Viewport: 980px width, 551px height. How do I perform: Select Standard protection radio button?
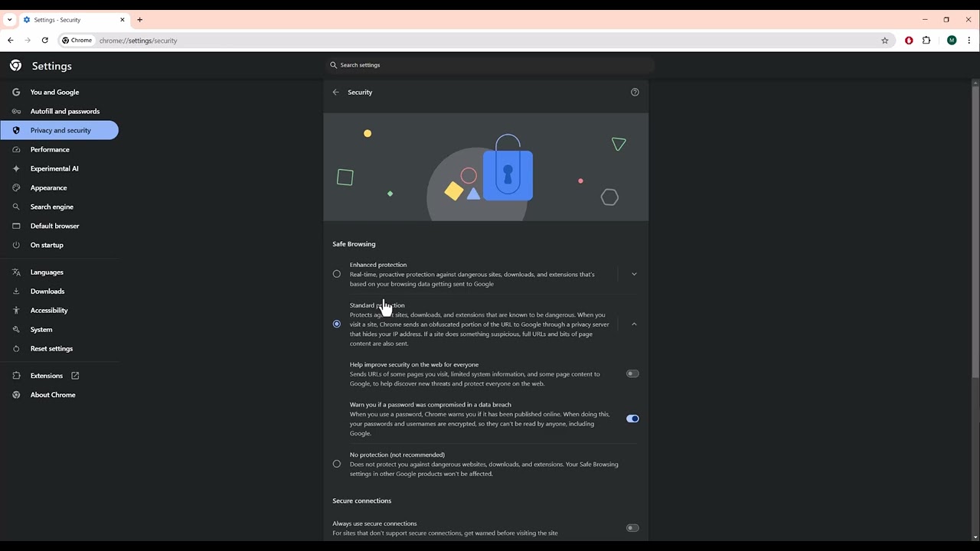pos(337,324)
